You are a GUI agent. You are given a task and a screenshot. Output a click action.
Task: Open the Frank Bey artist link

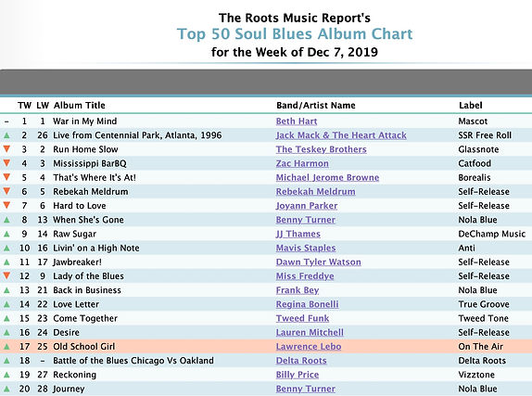pos(298,290)
